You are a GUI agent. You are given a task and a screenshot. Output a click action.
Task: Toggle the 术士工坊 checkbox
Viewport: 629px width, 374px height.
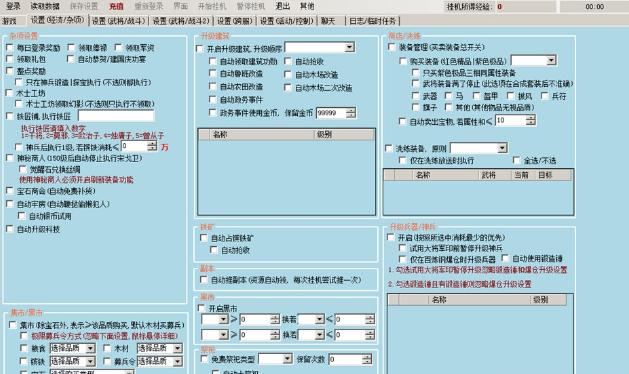10,93
